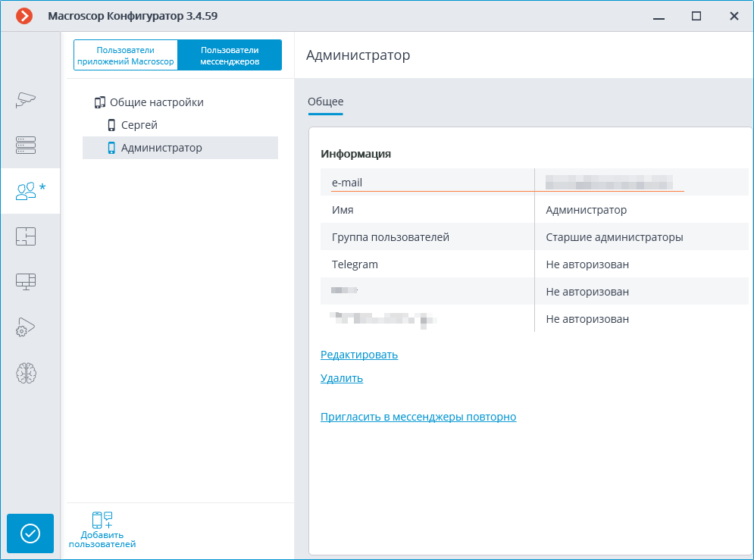Image resolution: width=754 pixels, height=560 pixels.
Task: Click the apply settings checkmark button
Action: tap(30, 533)
